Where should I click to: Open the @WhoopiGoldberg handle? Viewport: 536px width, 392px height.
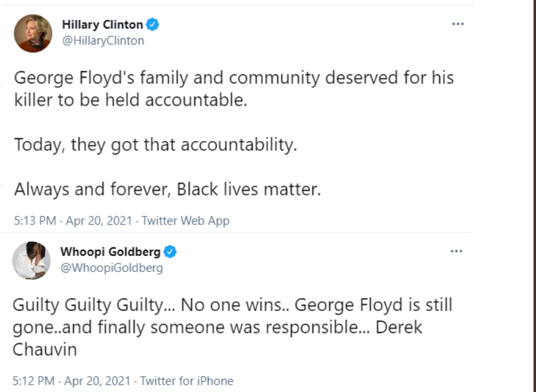tap(111, 268)
